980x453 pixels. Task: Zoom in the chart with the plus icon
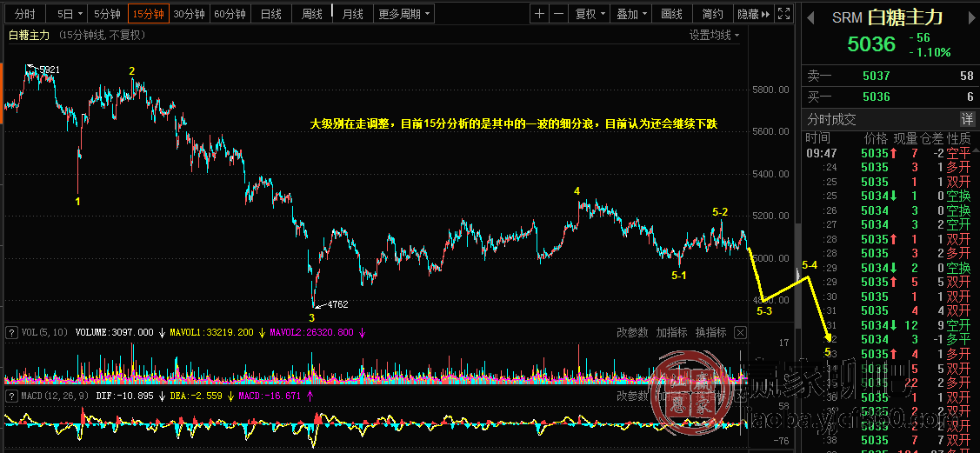pos(539,14)
